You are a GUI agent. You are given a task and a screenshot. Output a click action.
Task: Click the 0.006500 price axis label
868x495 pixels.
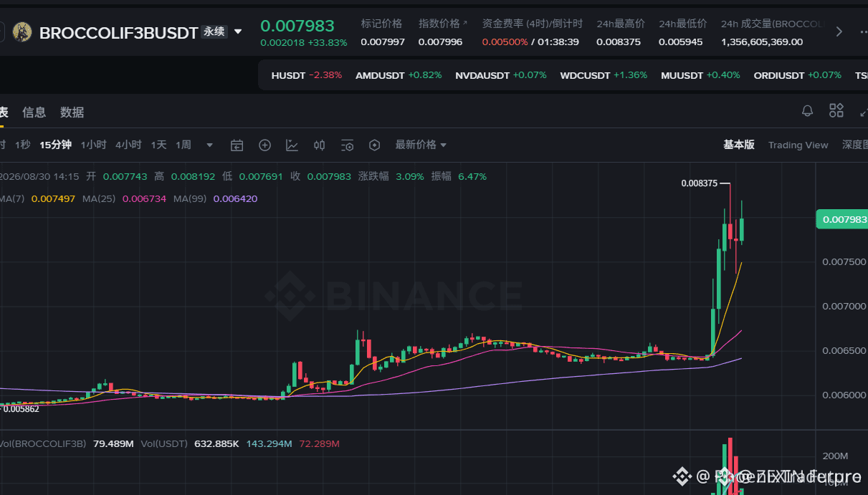[844, 351]
